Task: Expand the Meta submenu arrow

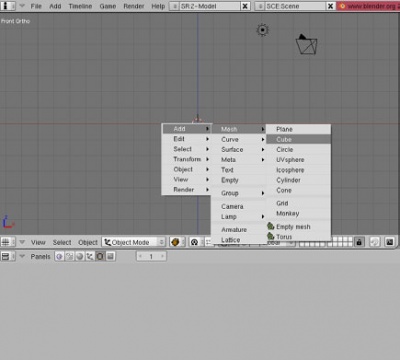Action: pyautogui.click(x=263, y=160)
